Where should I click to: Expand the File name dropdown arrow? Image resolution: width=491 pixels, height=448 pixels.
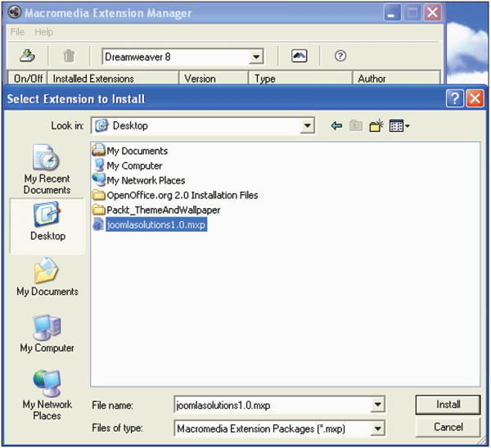[377, 405]
